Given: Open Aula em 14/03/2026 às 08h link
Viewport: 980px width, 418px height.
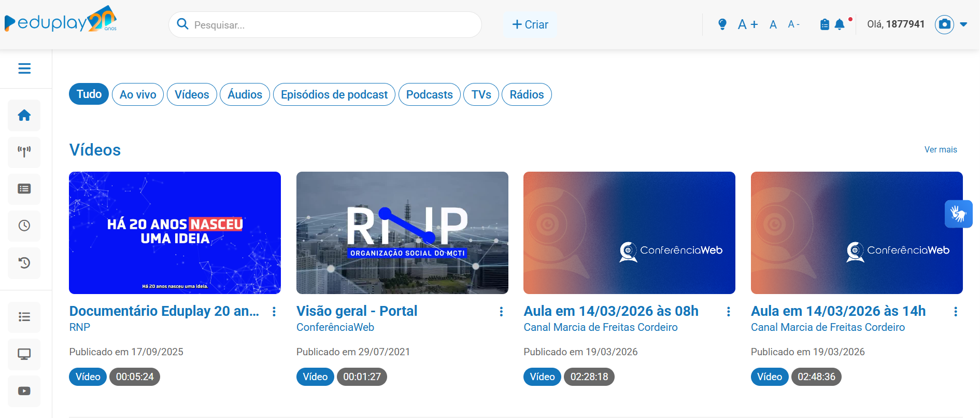Looking at the screenshot, I should point(611,311).
